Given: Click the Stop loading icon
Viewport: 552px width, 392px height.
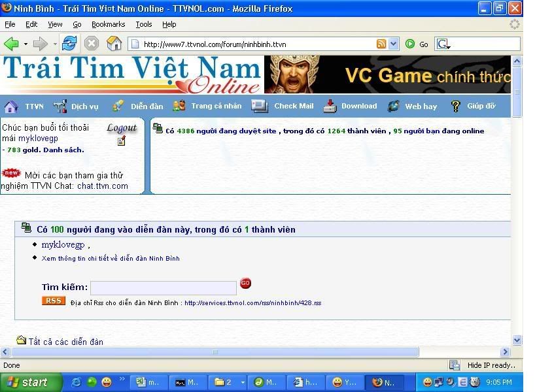Looking at the screenshot, I should click(92, 44).
